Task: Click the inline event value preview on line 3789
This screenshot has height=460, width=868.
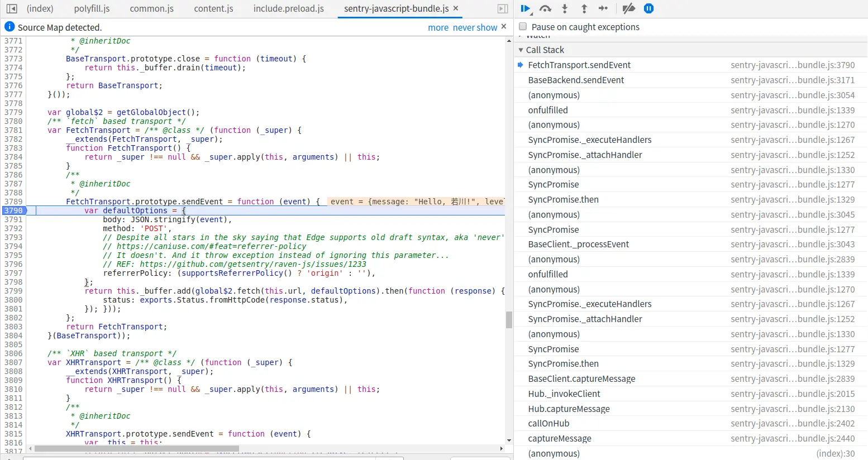Action: coord(417,202)
